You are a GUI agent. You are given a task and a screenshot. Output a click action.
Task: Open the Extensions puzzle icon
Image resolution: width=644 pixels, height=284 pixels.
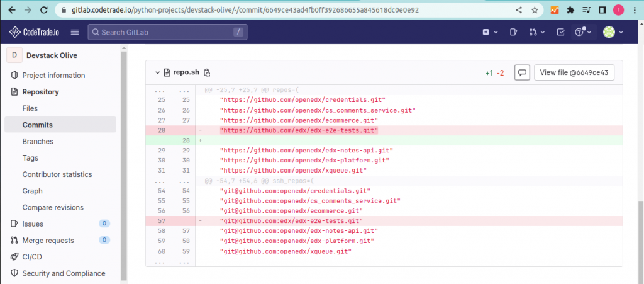[570, 10]
